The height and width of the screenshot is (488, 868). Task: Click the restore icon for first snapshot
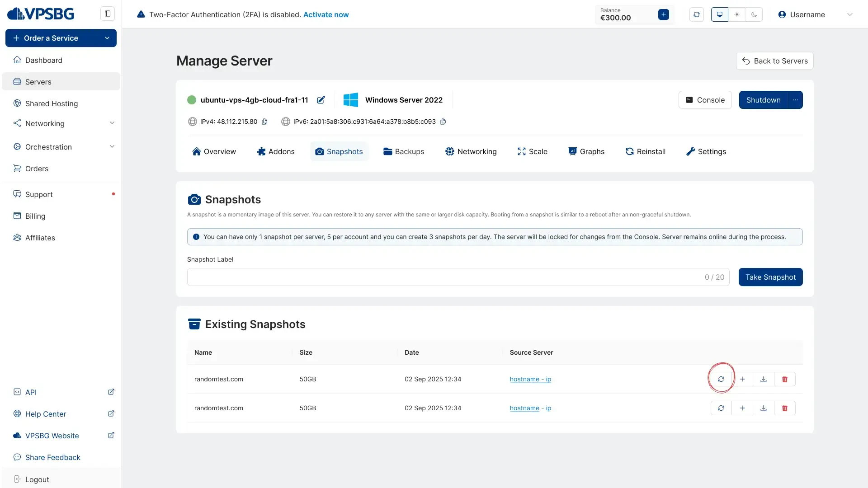pyautogui.click(x=721, y=379)
